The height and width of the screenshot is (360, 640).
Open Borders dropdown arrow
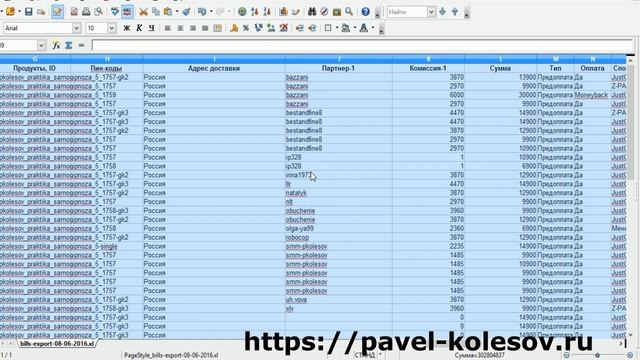(x=337, y=28)
